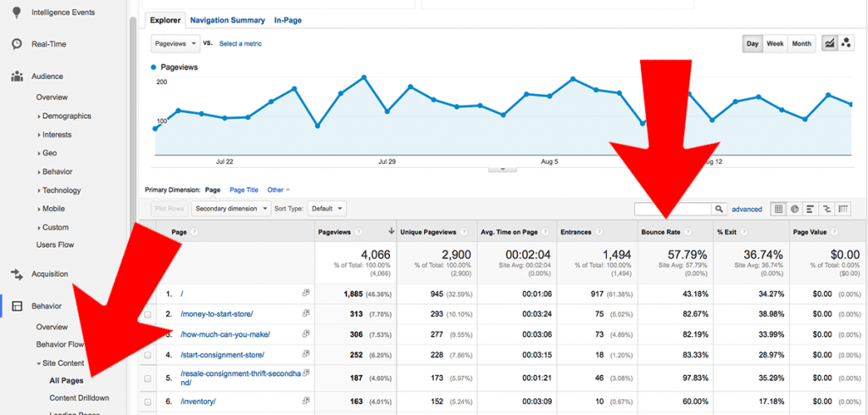The width and height of the screenshot is (868, 415).
Task: Open the In-Page tab
Action: click(287, 20)
